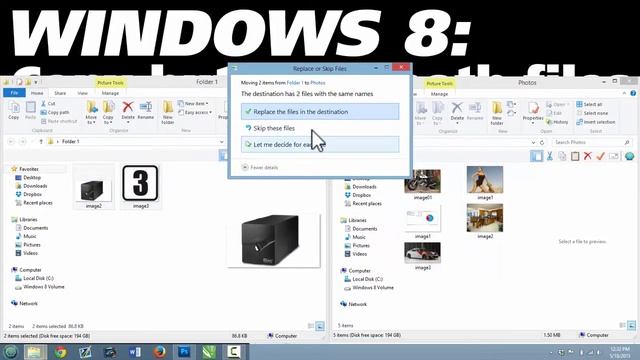Click Rename icon in Folder 1 ribbon
Image resolution: width=640 pixels, height=360 pixels.
point(146,110)
